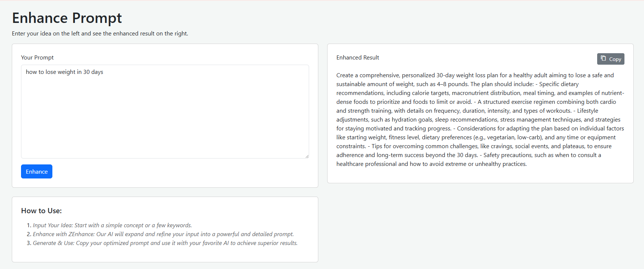Click the blue Enhance button
644x269 pixels.
[x=37, y=171]
